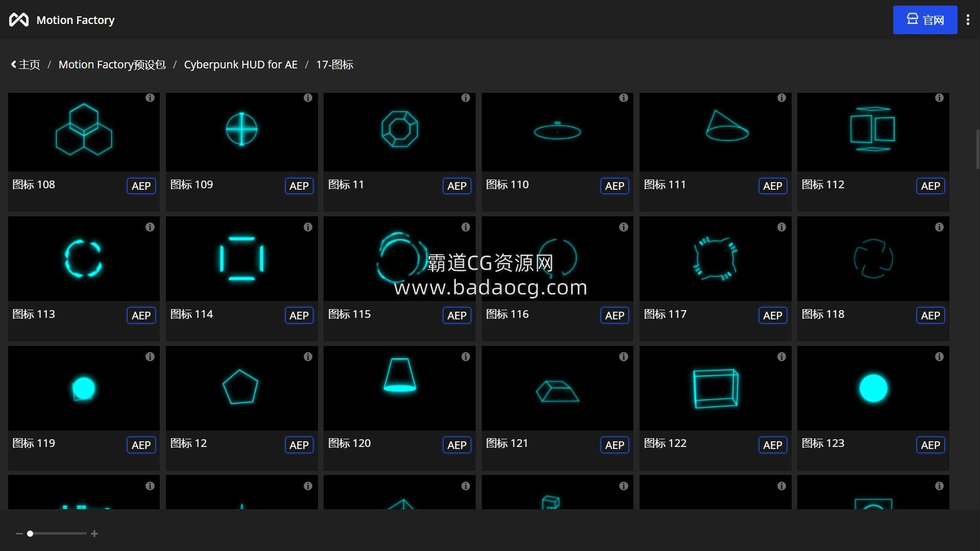
Task: Show info for 图标 110
Action: 623,97
